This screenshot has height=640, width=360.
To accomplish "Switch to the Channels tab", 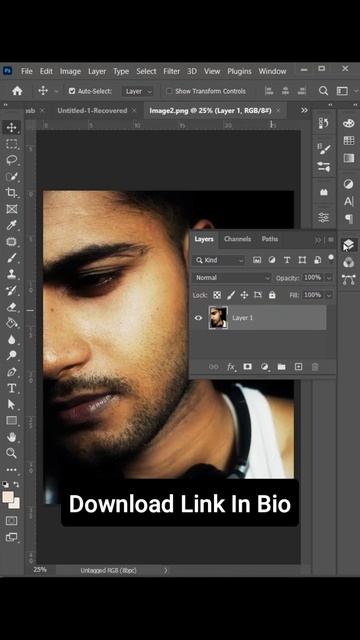I will point(238,239).
